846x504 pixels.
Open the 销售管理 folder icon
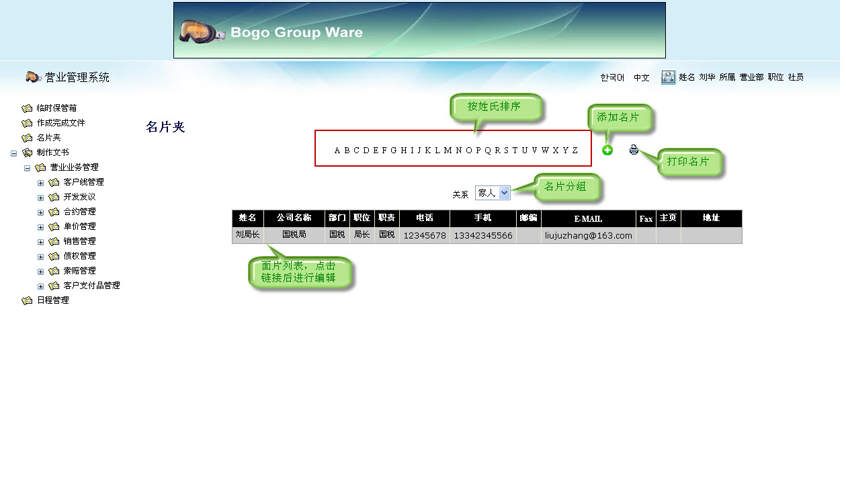coord(54,241)
